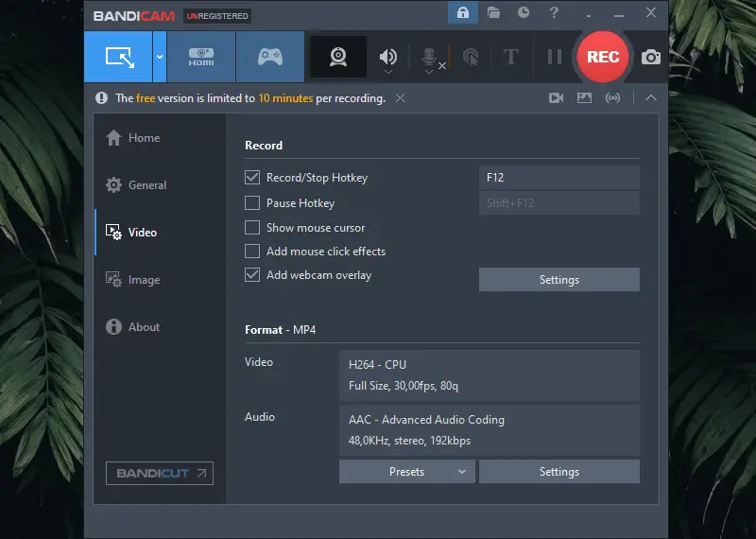Collapse the panel with the up chevron
The height and width of the screenshot is (539, 756).
tap(651, 98)
